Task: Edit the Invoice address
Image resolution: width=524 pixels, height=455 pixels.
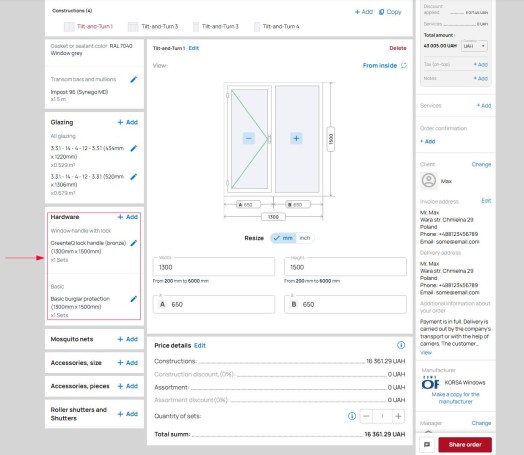Action: 486,201
